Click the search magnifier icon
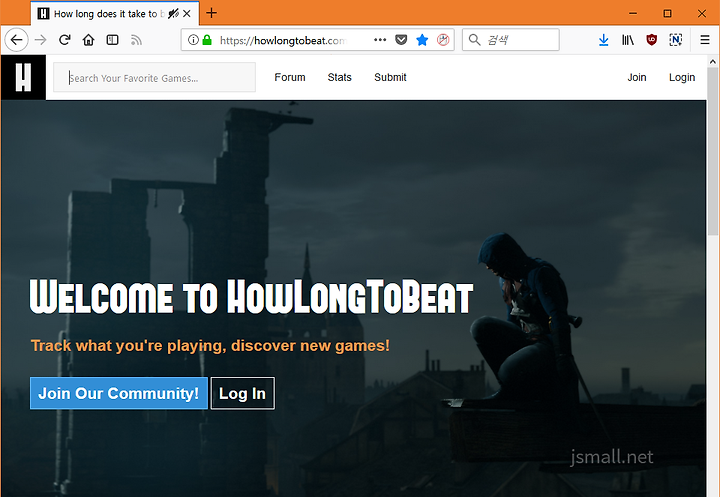Screen dimensions: 720x497 474,40
